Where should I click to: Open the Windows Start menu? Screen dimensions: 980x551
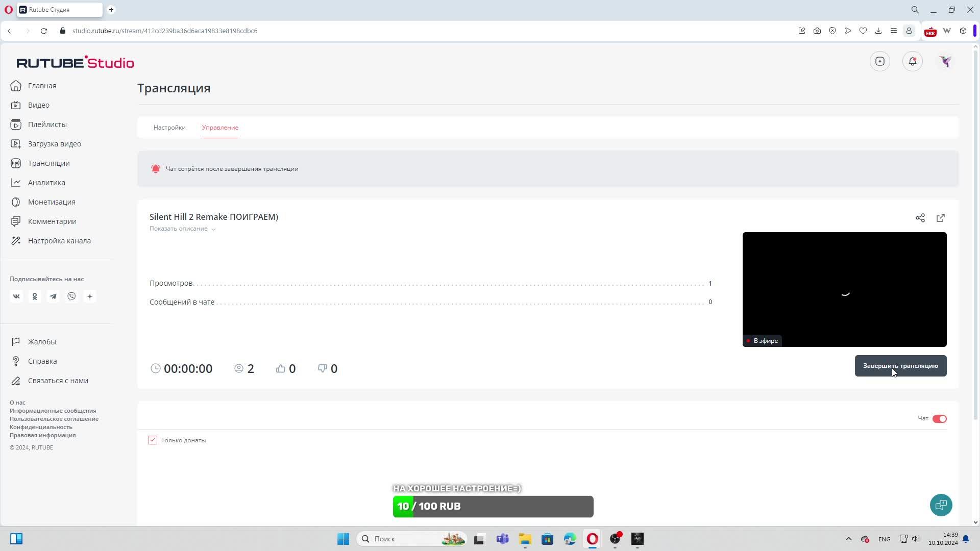coord(343,539)
